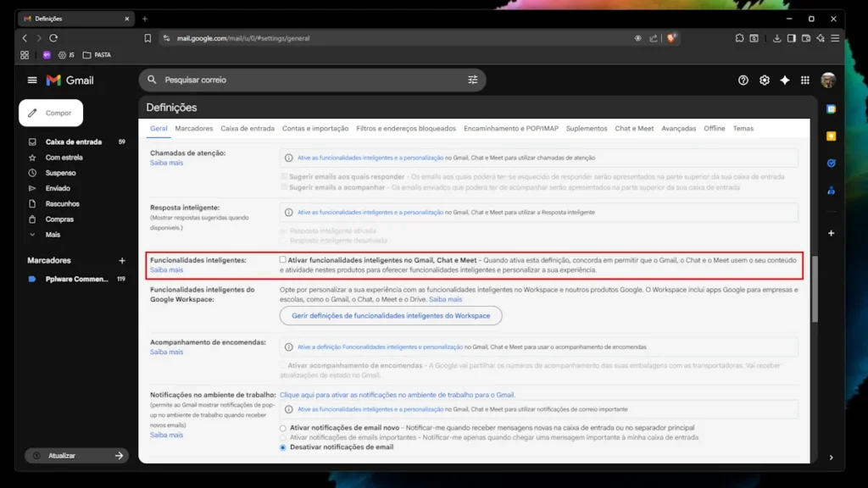Select Ativar notificações de email novo
Image resolution: width=868 pixels, height=488 pixels.
(283, 428)
